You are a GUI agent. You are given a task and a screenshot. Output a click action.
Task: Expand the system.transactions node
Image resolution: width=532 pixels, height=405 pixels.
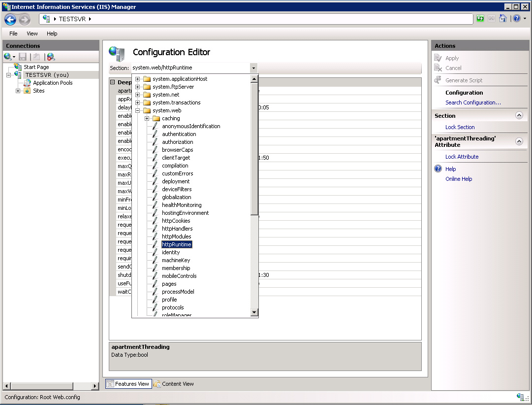tap(137, 102)
